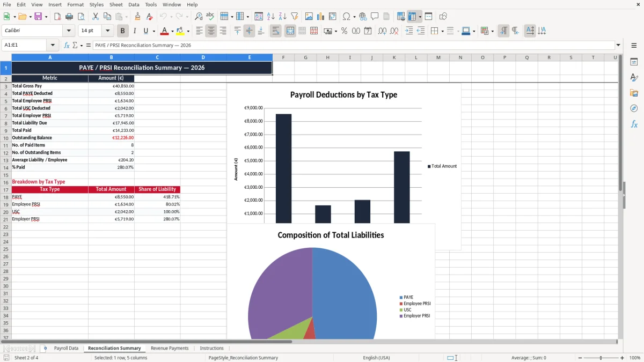The height and width of the screenshot is (362, 644).
Task: Select cell with €12,226.00 outstanding balance
Action: pos(111,138)
